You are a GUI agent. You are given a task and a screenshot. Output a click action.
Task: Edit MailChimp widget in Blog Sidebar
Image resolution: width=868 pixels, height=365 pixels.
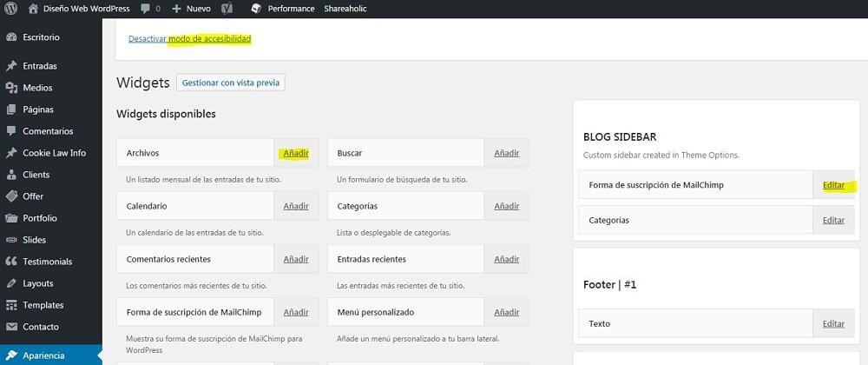[x=833, y=185]
